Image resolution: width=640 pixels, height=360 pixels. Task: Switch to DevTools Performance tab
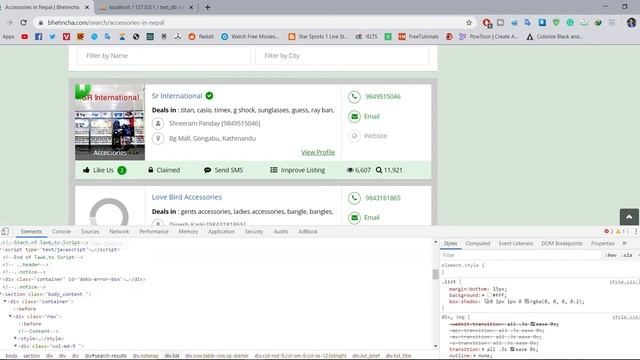[x=154, y=231]
